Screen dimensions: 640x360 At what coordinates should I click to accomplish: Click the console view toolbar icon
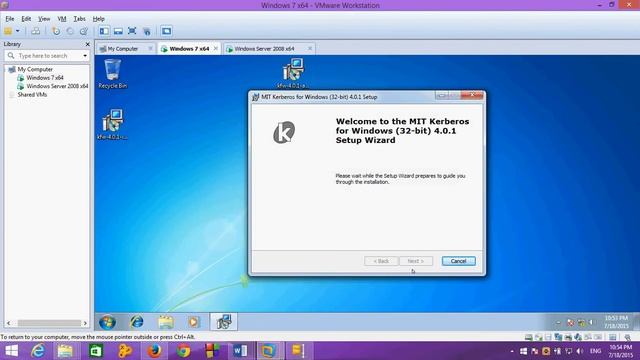(166, 31)
